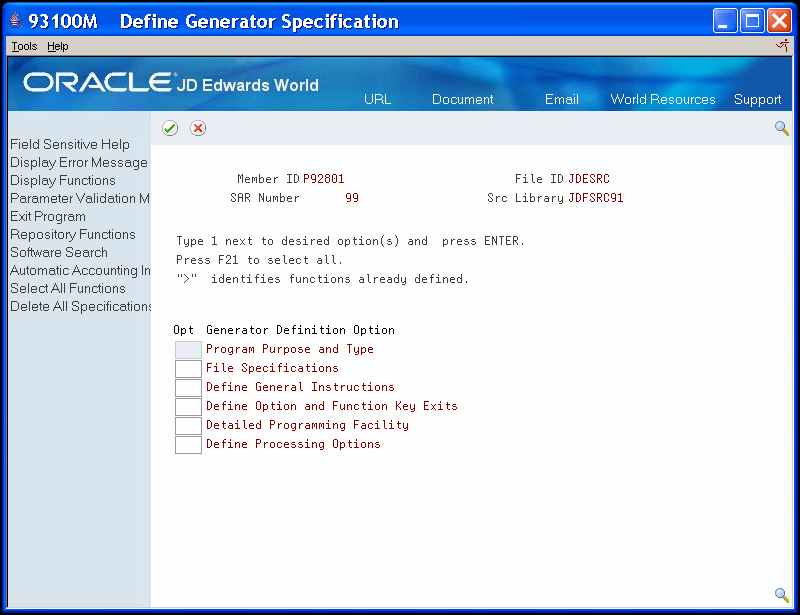Maximize the Define Generator Specification window

[x=752, y=21]
